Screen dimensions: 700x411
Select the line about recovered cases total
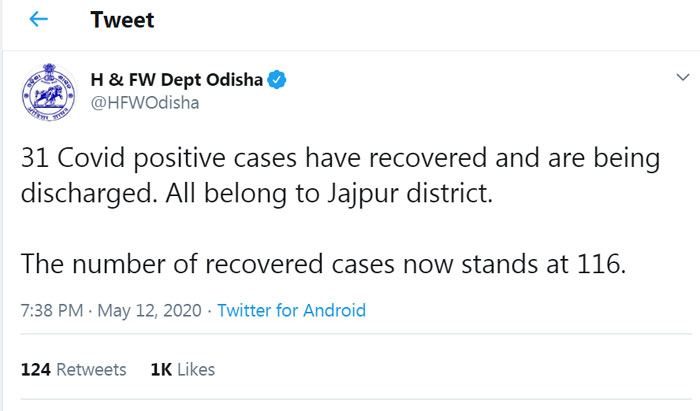(324, 264)
